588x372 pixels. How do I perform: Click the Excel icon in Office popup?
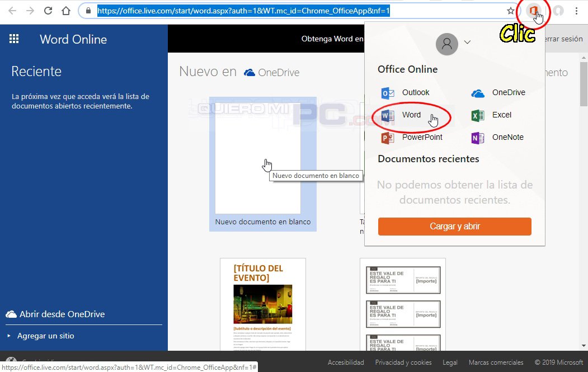[x=478, y=115]
